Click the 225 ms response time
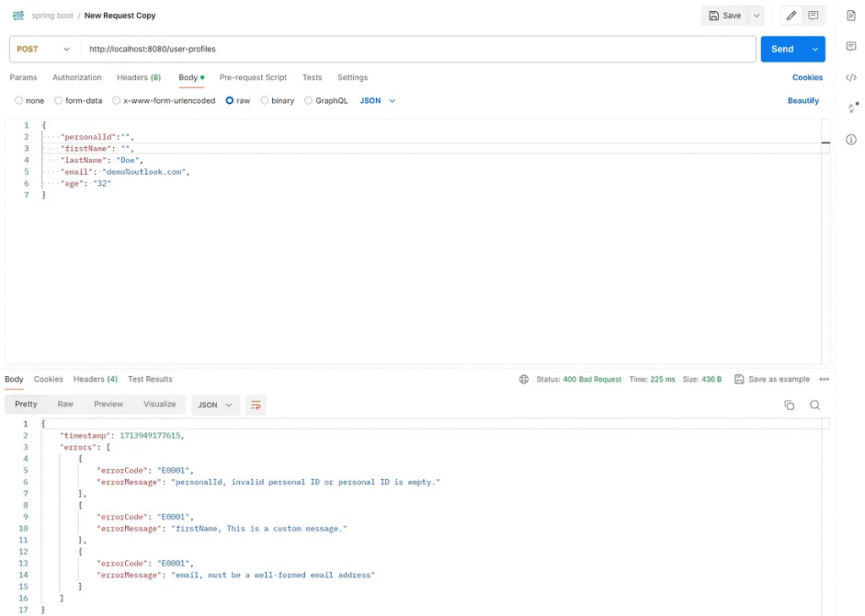Screen dimensions: 865x616 tap(662, 379)
